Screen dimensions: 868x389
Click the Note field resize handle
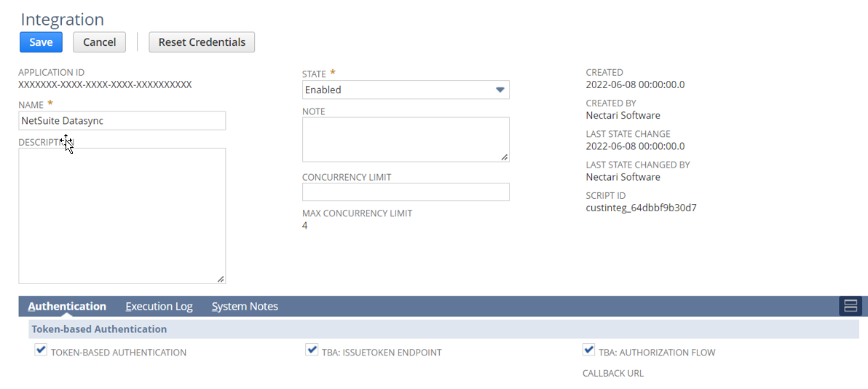[505, 157]
